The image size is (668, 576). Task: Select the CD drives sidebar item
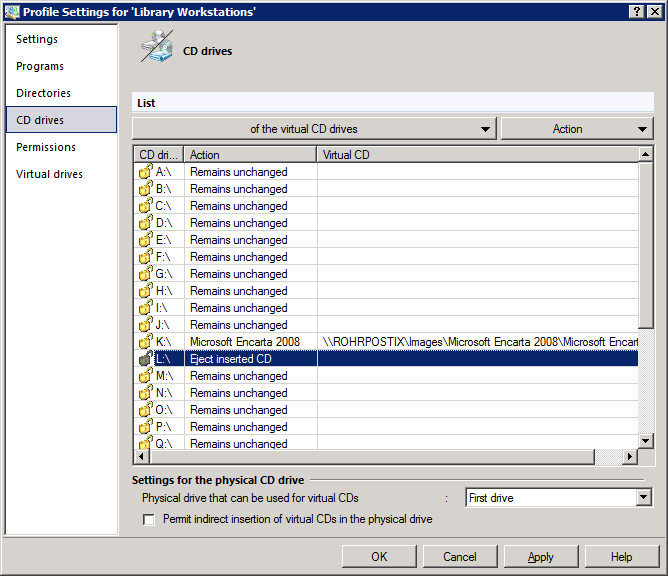coord(61,120)
